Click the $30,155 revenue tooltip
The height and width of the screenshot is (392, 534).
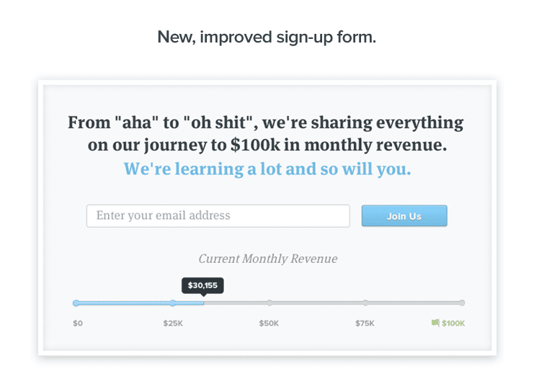click(203, 285)
